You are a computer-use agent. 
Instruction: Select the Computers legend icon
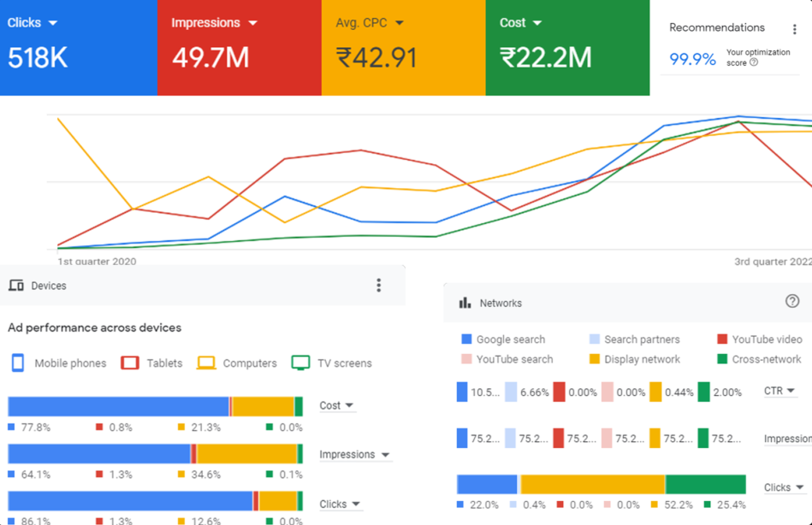[x=207, y=363]
